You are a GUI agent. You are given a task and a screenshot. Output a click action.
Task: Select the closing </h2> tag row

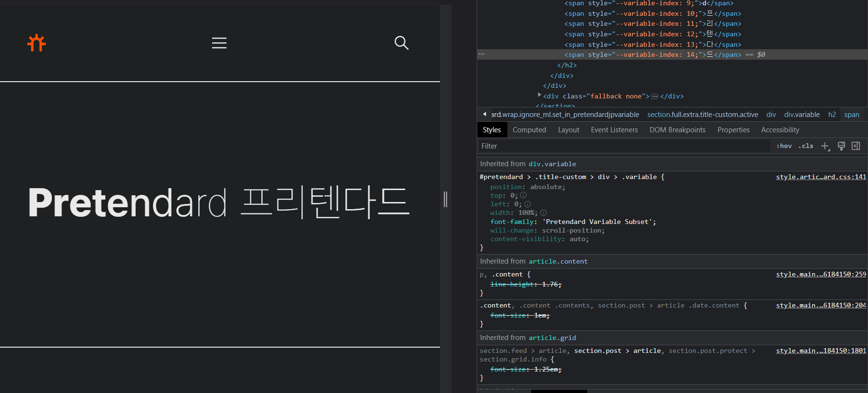pos(567,65)
